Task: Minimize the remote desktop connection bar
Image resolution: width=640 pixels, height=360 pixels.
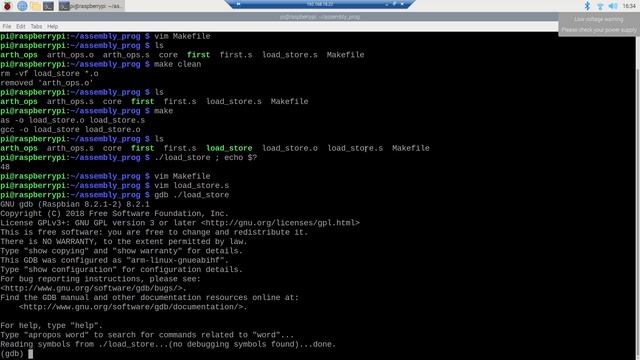Action: (386, 4)
